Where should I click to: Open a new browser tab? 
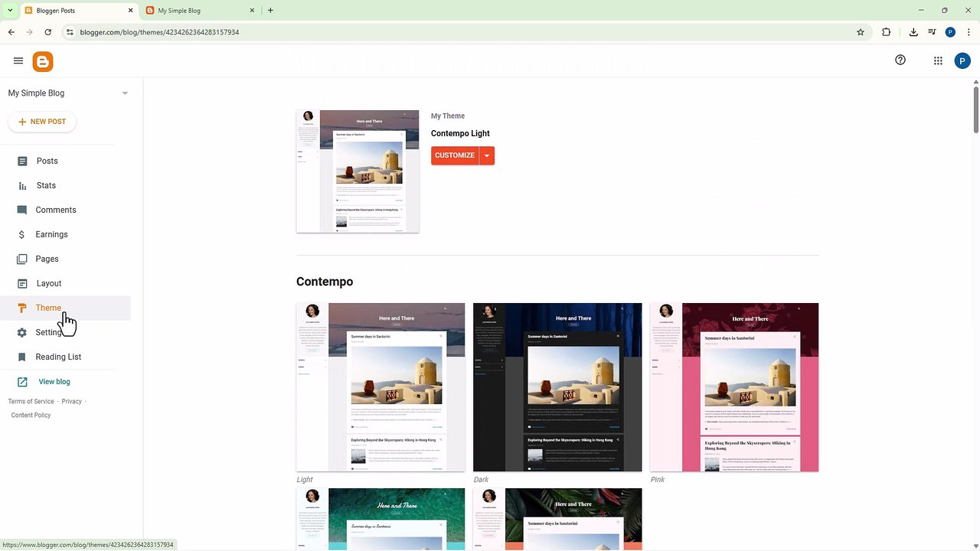(x=270, y=11)
